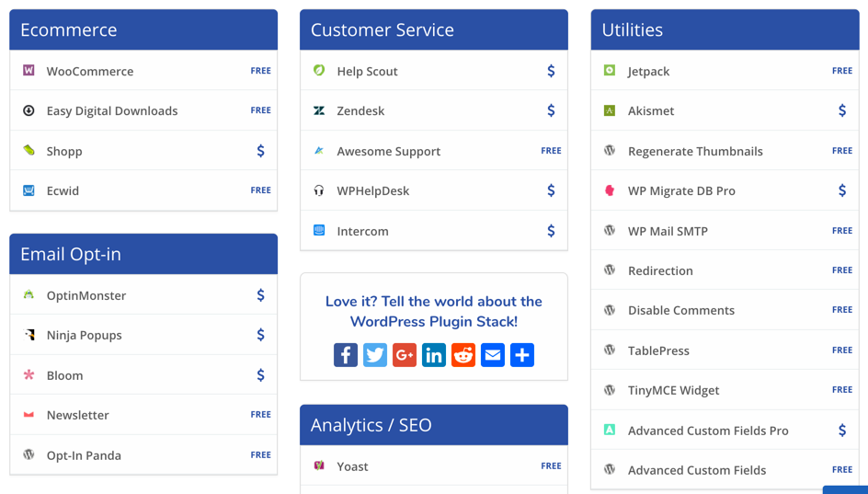
Task: Click the Zendesk logo icon
Action: tap(319, 110)
